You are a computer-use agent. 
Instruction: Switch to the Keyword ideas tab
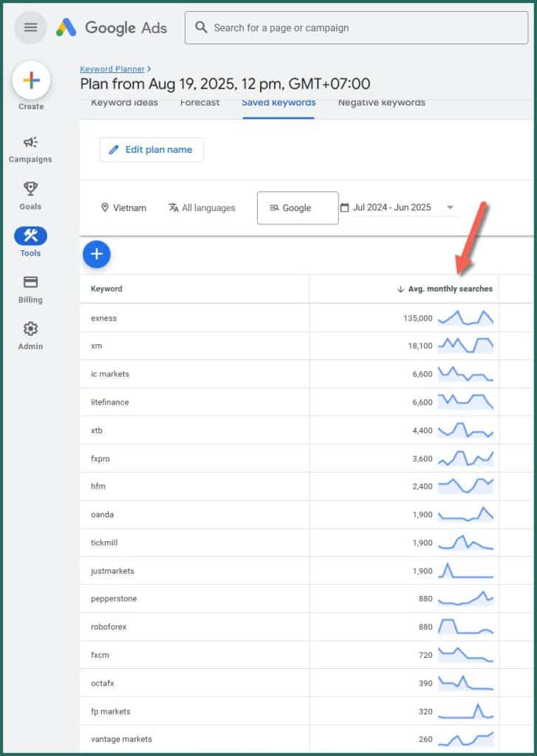125,103
